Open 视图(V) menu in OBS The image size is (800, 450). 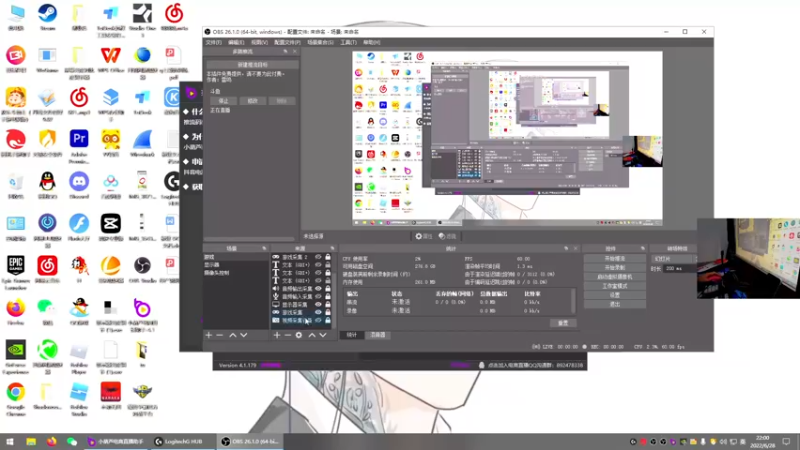click(x=259, y=42)
